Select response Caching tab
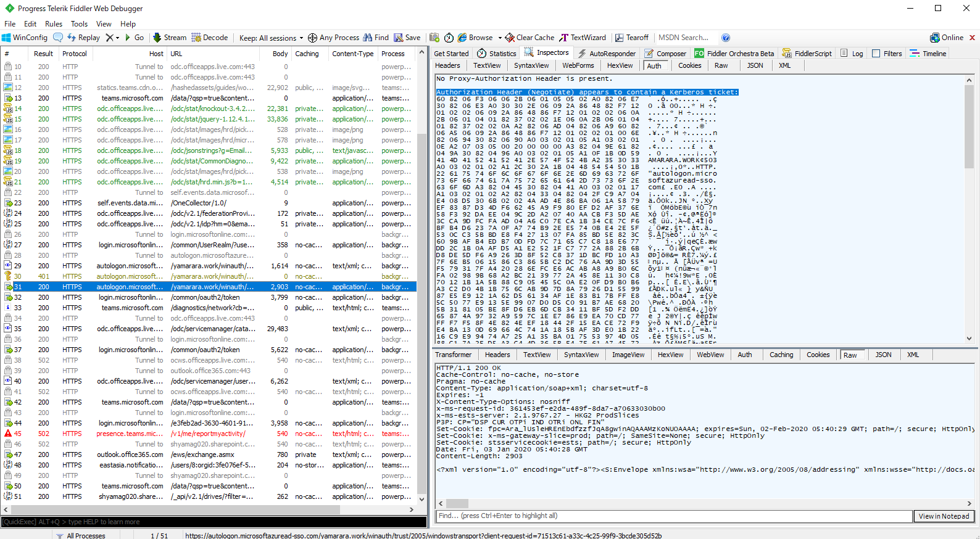Viewport: 980px width, 539px height. 781,355
